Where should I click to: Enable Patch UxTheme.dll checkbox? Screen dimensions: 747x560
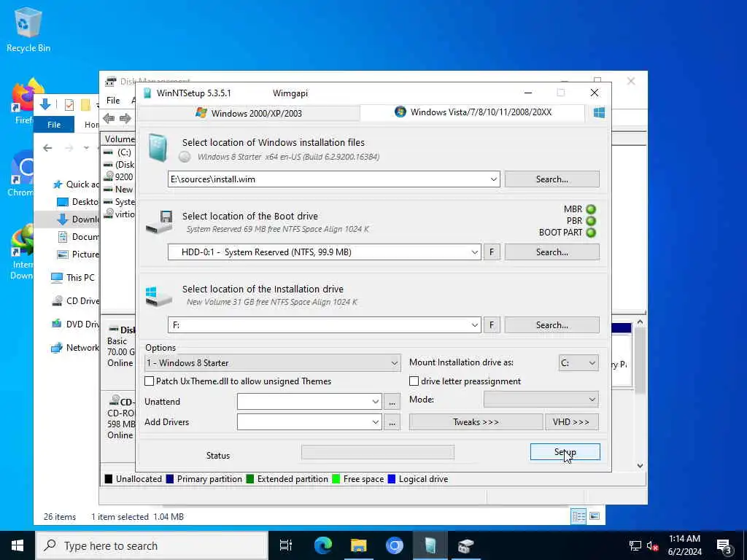point(149,381)
